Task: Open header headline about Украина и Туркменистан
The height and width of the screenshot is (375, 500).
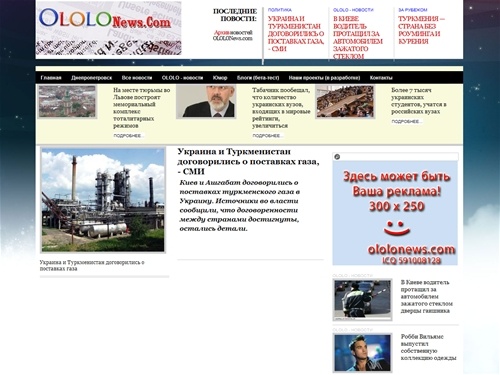Action: point(296,34)
